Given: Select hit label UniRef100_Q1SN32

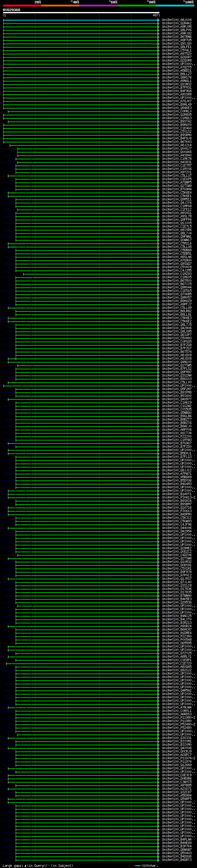Looking at the screenshot, I should pos(177,84).
